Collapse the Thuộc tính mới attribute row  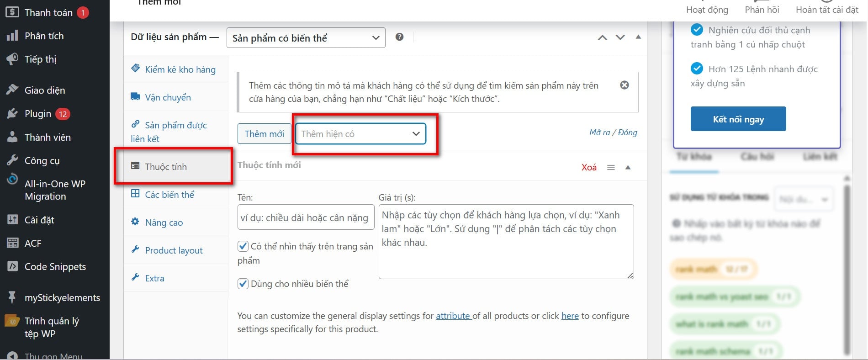click(628, 168)
